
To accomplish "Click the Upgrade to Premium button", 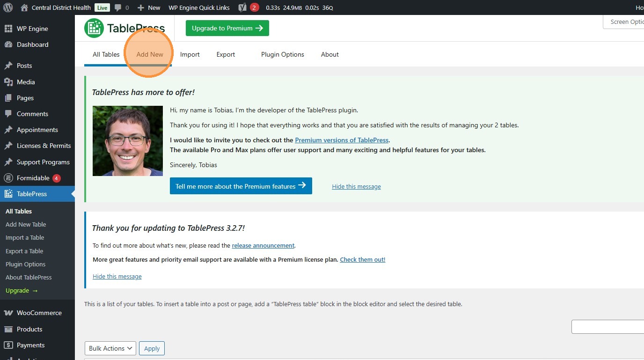I will [x=227, y=28].
